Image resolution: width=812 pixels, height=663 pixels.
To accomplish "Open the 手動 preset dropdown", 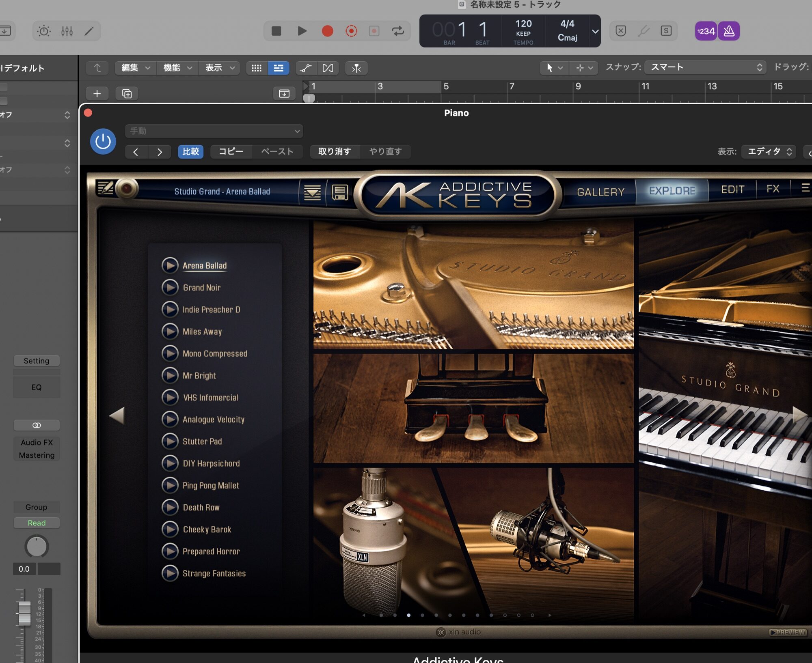I will click(x=214, y=131).
